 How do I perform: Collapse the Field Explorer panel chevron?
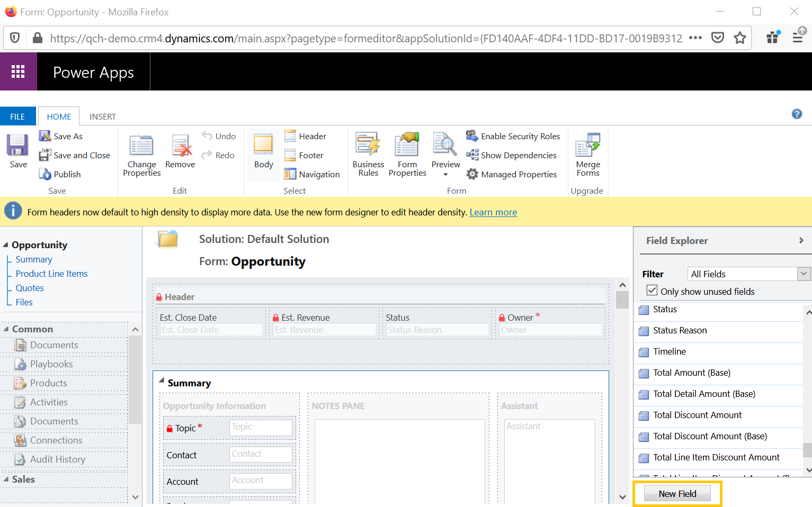[801, 240]
